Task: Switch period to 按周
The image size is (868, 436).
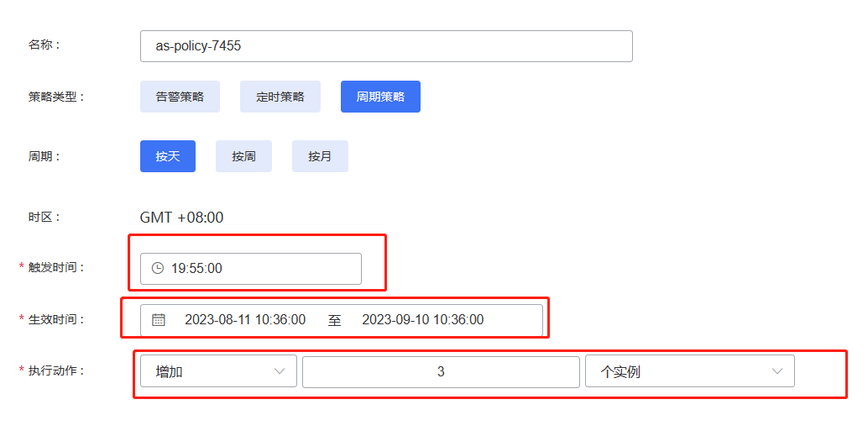Action: pyautogui.click(x=243, y=156)
